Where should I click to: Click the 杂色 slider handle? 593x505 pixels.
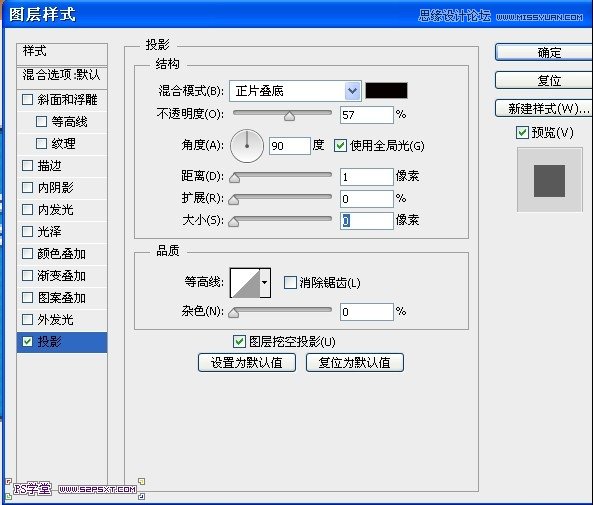pyautogui.click(x=234, y=312)
